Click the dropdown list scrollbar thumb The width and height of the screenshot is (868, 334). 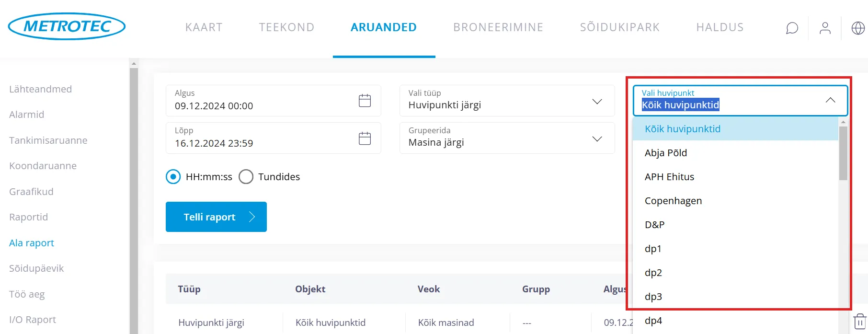point(843,153)
